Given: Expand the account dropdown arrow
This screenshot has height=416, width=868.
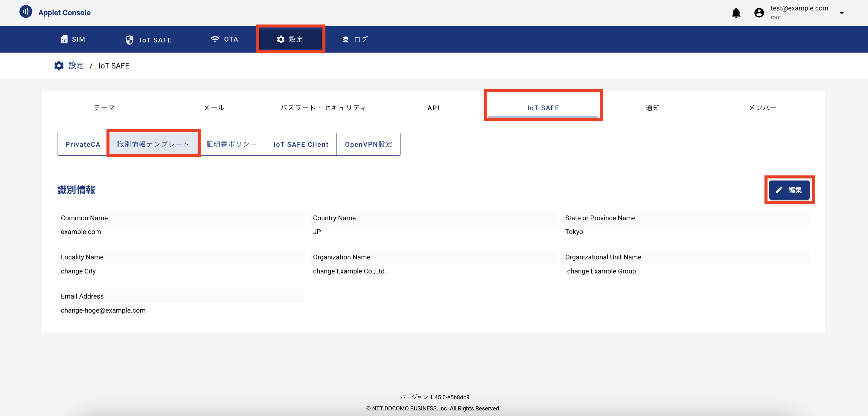Looking at the screenshot, I should 841,13.
